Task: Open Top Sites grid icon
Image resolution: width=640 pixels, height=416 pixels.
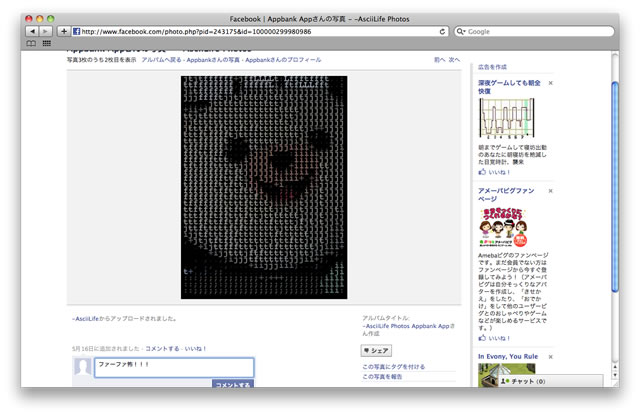Action: 47,43
